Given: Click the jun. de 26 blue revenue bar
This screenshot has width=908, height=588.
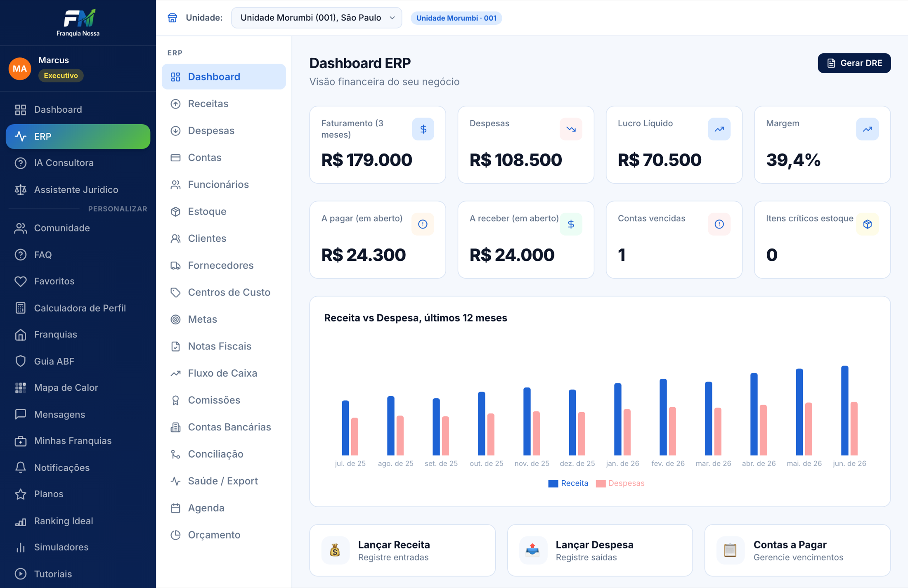Looking at the screenshot, I should tap(844, 411).
